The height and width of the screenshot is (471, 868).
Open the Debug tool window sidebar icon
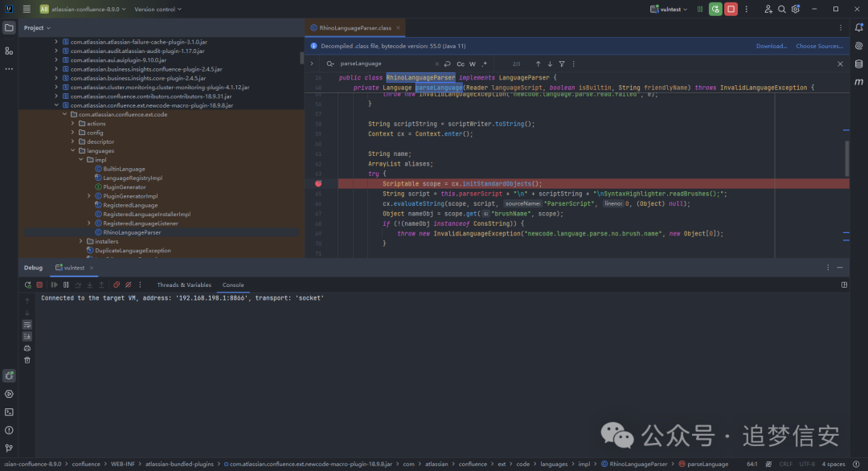click(x=9, y=376)
